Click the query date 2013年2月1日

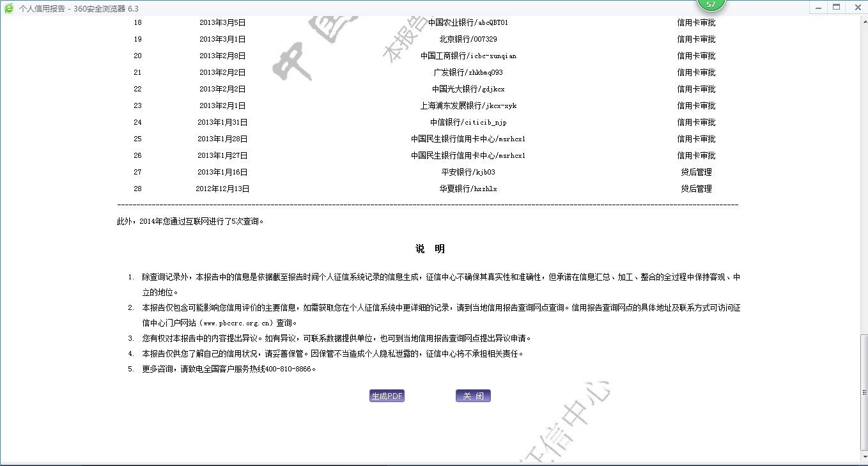pyautogui.click(x=222, y=105)
